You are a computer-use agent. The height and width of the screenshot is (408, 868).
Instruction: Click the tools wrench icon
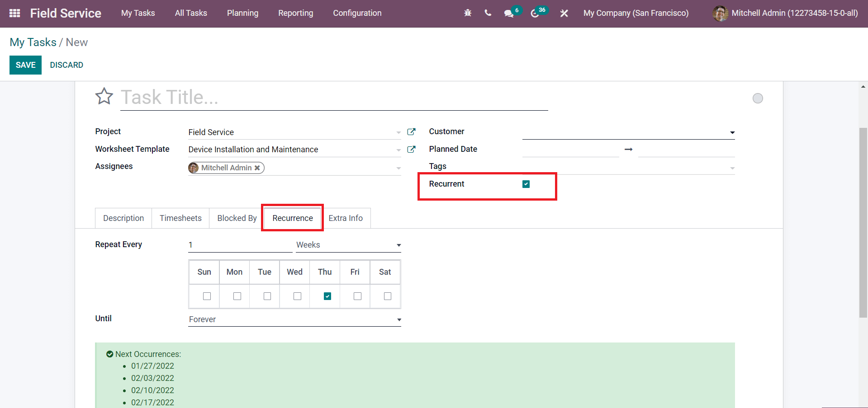[564, 13]
